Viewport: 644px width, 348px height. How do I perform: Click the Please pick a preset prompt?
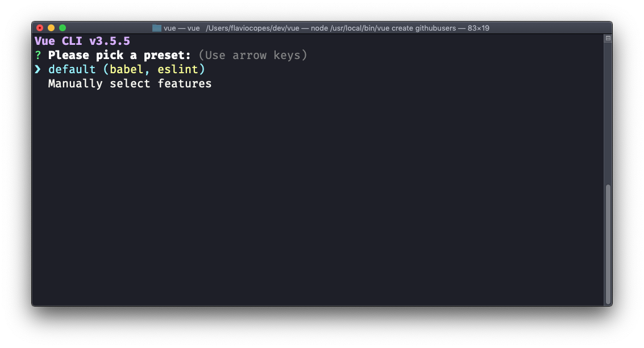coord(119,55)
